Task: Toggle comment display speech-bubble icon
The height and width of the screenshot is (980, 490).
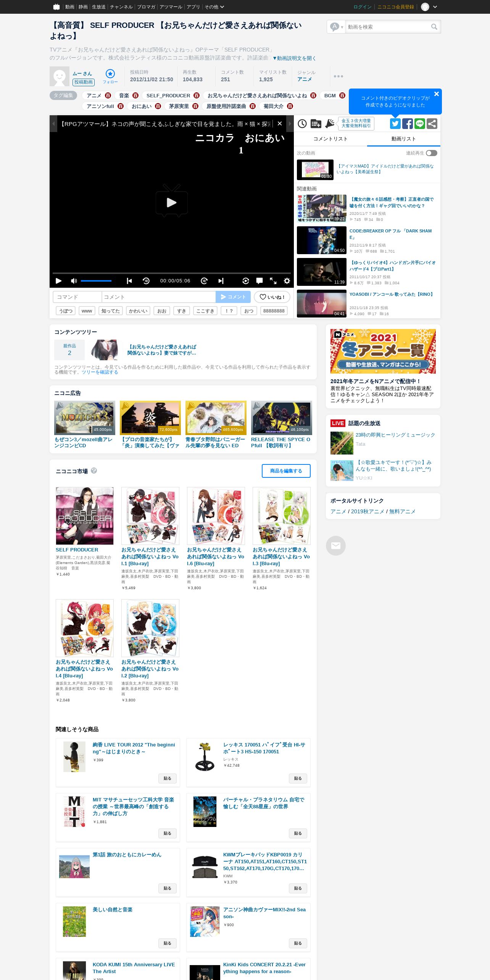Action: tap(260, 281)
